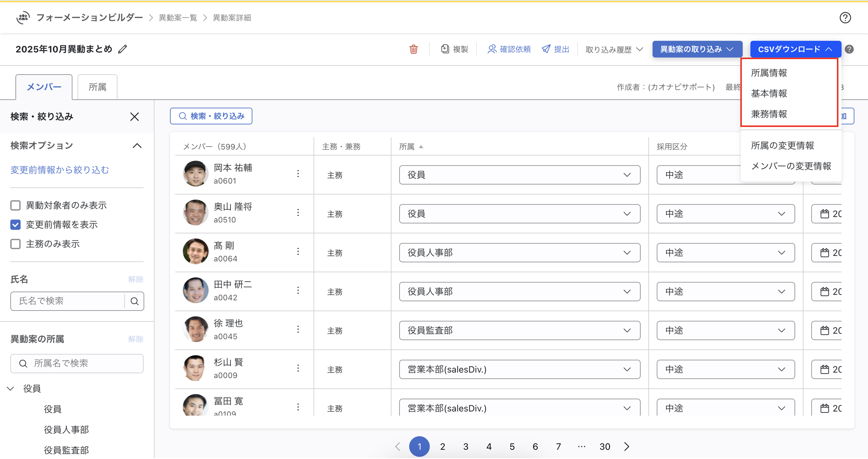868x459 pixels.
Task: Click the red trash delete icon
Action: (x=413, y=49)
